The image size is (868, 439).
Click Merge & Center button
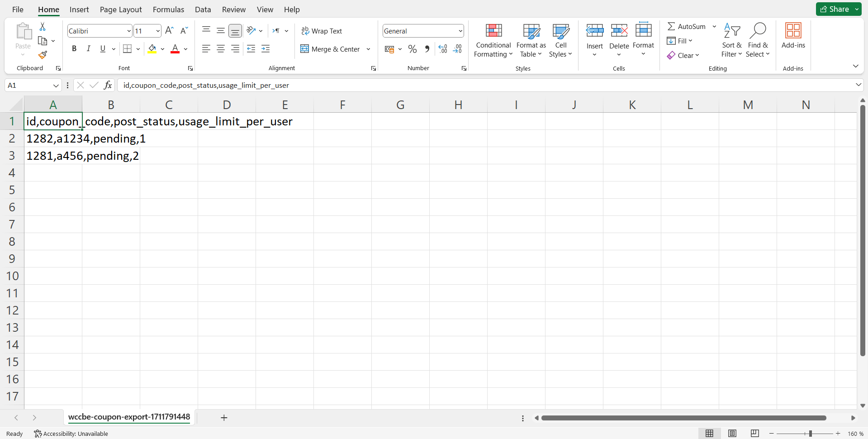pos(330,49)
